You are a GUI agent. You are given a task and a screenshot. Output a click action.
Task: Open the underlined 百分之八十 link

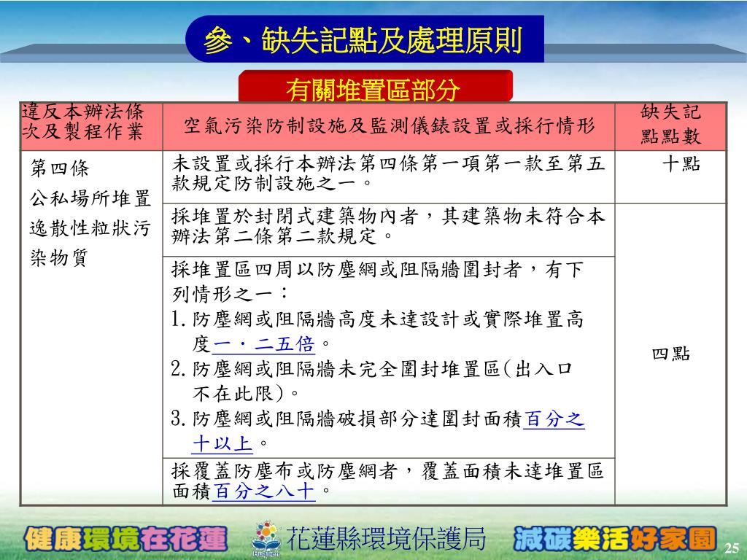(x=264, y=491)
